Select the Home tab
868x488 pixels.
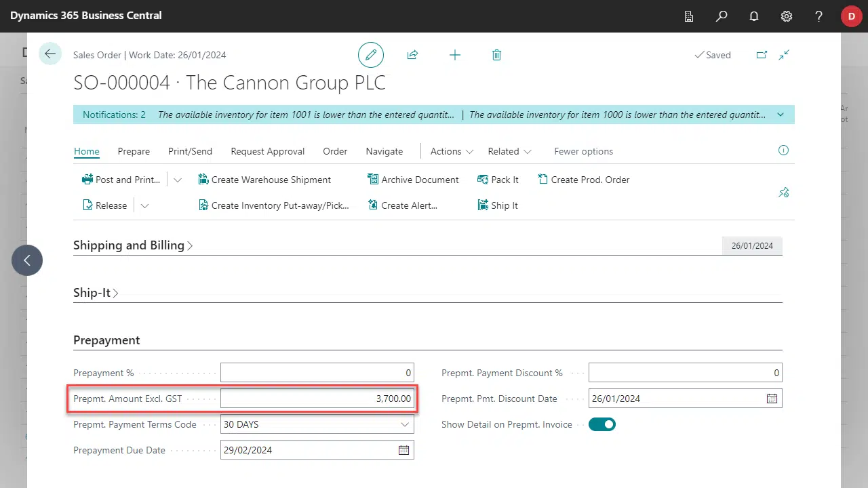87,151
